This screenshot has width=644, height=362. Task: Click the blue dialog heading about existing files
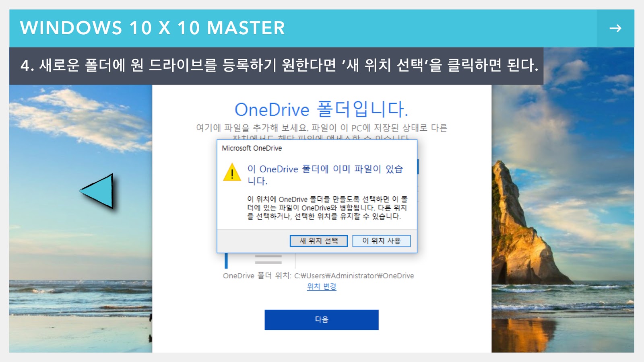coord(325,175)
